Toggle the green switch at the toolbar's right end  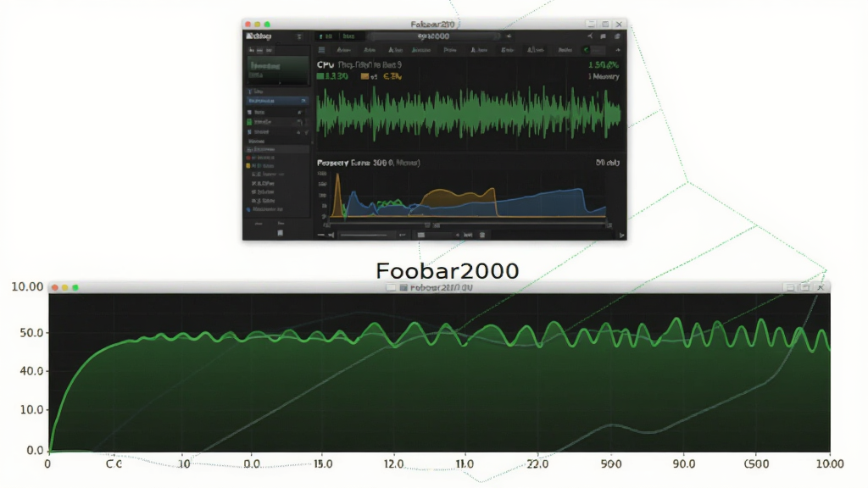tap(594, 50)
